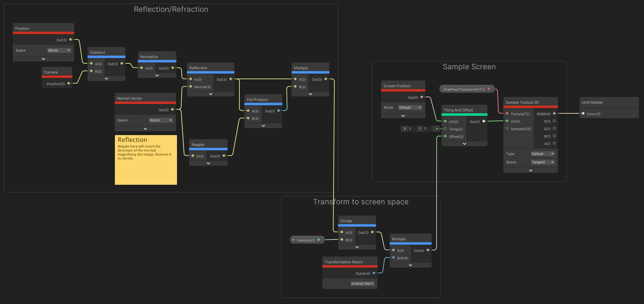Select the Transformation Matrix node header
This screenshot has width=644, height=304.
click(x=350, y=262)
